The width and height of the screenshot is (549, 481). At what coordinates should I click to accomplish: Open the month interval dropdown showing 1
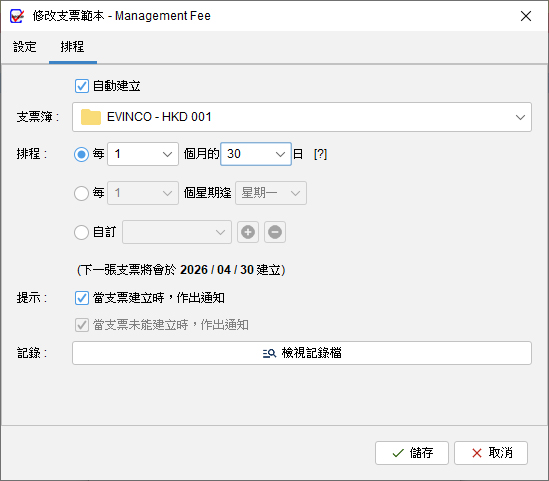[x=143, y=154]
